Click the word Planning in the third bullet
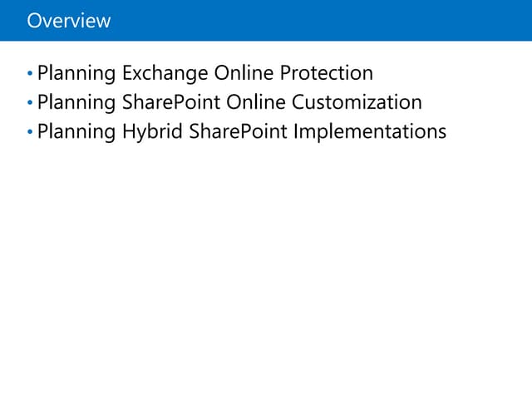The width and height of the screenshot is (532, 399). [x=76, y=133]
